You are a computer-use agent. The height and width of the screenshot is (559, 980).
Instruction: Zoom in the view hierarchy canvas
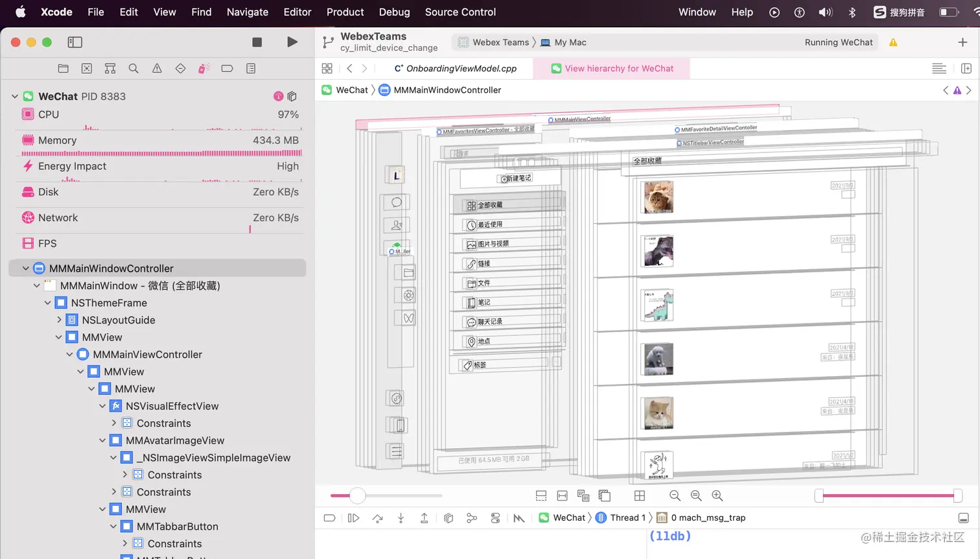(717, 495)
